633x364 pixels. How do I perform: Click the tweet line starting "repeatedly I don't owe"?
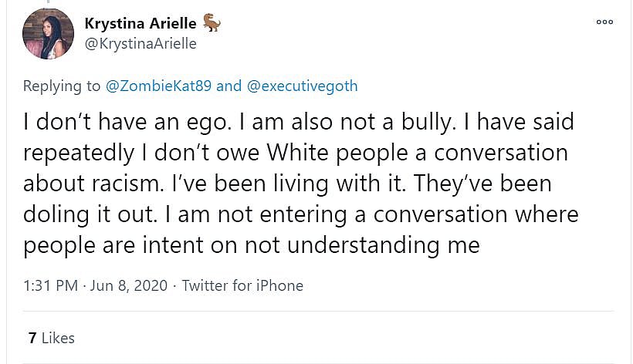point(295,152)
